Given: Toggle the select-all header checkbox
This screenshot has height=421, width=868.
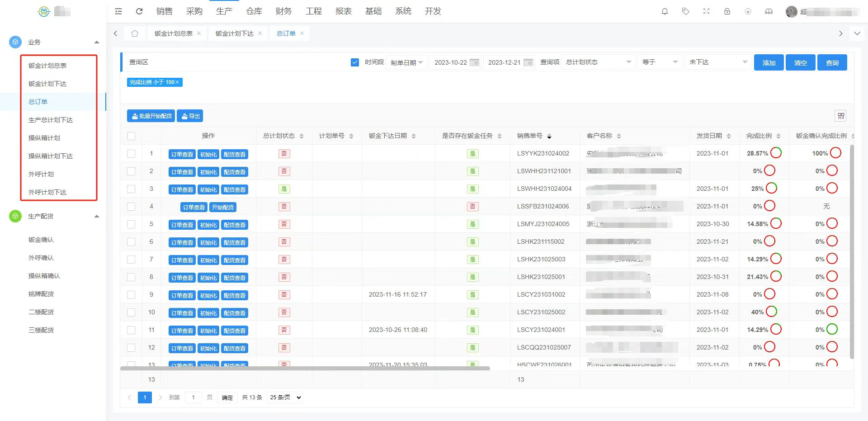Looking at the screenshot, I should coord(131,136).
